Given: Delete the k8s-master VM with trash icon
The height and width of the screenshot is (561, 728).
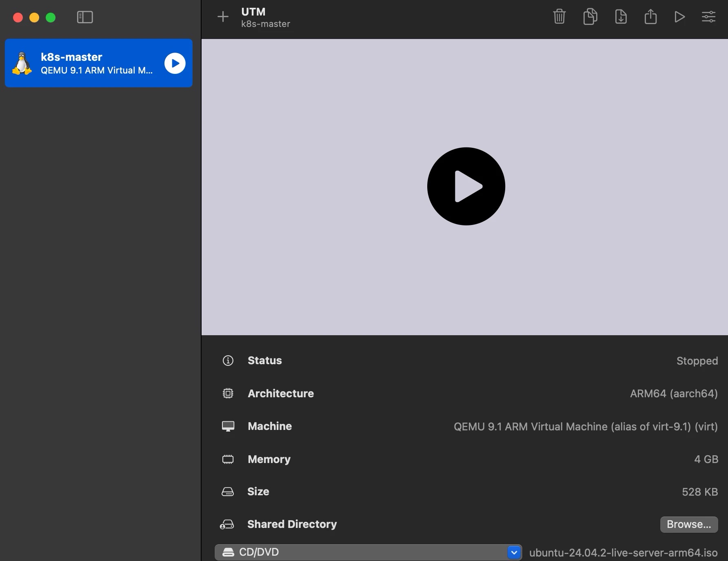Looking at the screenshot, I should click(x=559, y=17).
